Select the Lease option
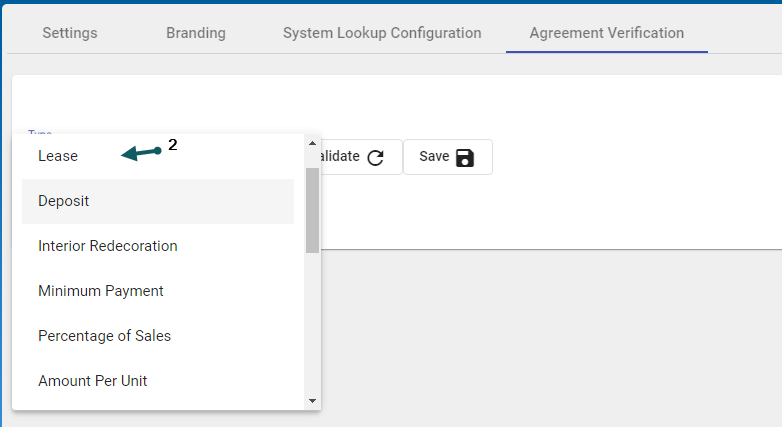 coord(58,156)
